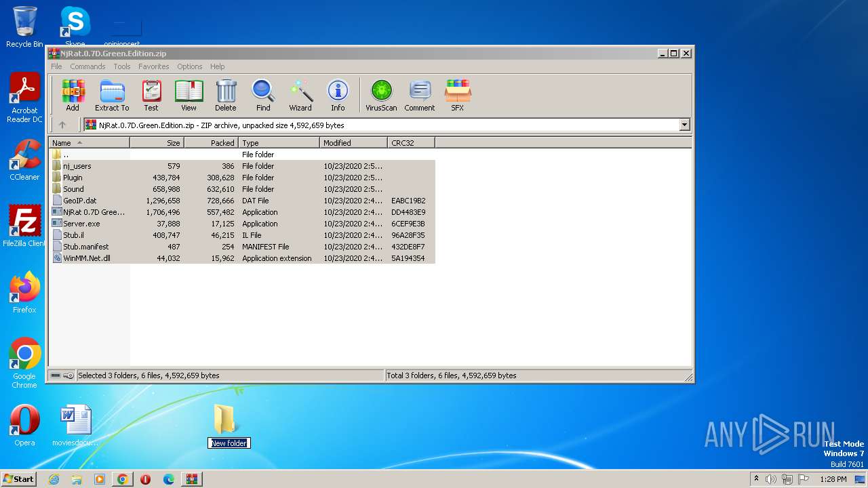Open Recycle Bin desktop icon

click(24, 27)
